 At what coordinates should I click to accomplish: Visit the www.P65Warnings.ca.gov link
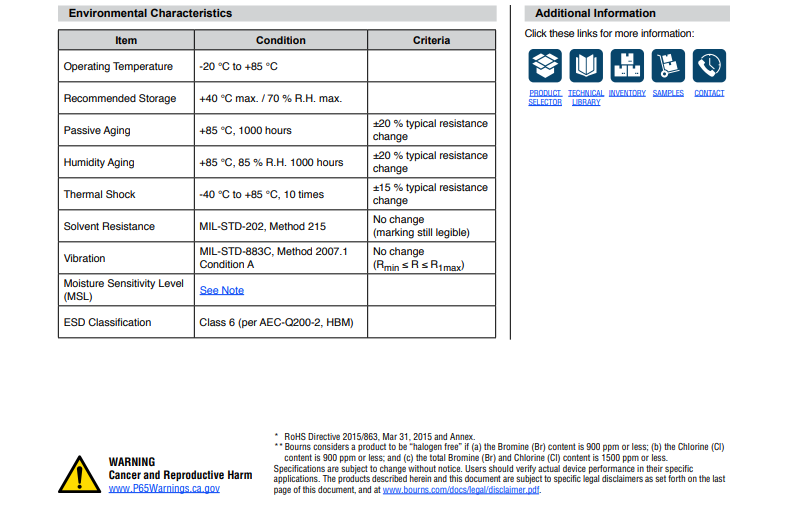(164, 488)
